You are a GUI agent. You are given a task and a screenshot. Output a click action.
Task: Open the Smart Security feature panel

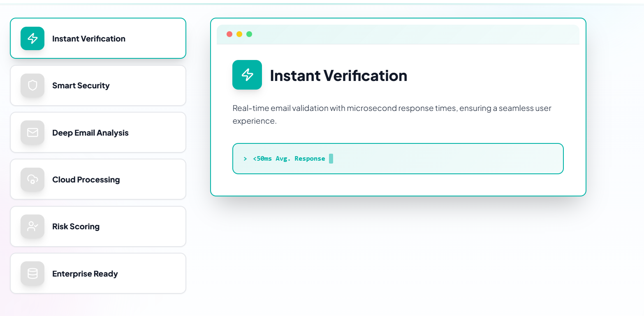coord(98,85)
